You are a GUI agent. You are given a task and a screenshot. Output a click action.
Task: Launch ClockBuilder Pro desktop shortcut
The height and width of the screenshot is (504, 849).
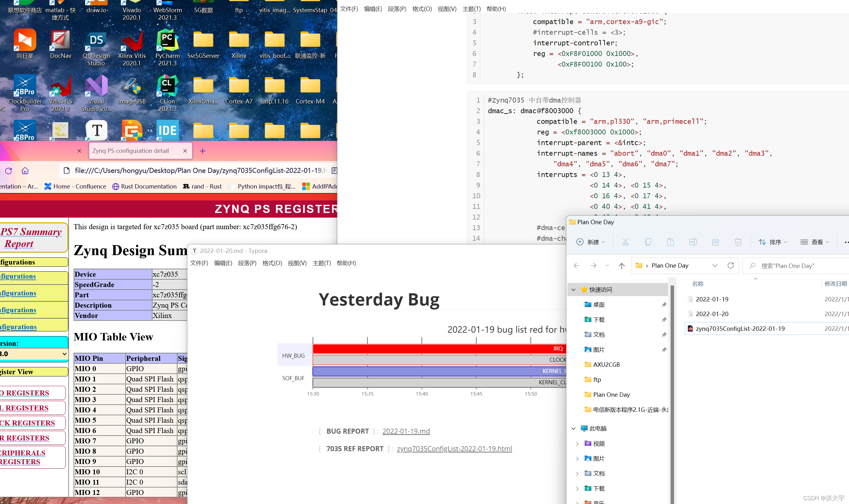coord(25,93)
